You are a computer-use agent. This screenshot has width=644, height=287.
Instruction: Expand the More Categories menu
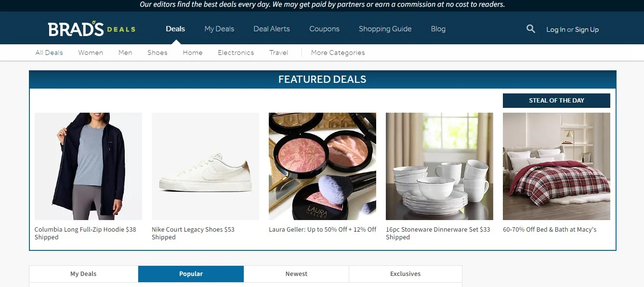(338, 52)
